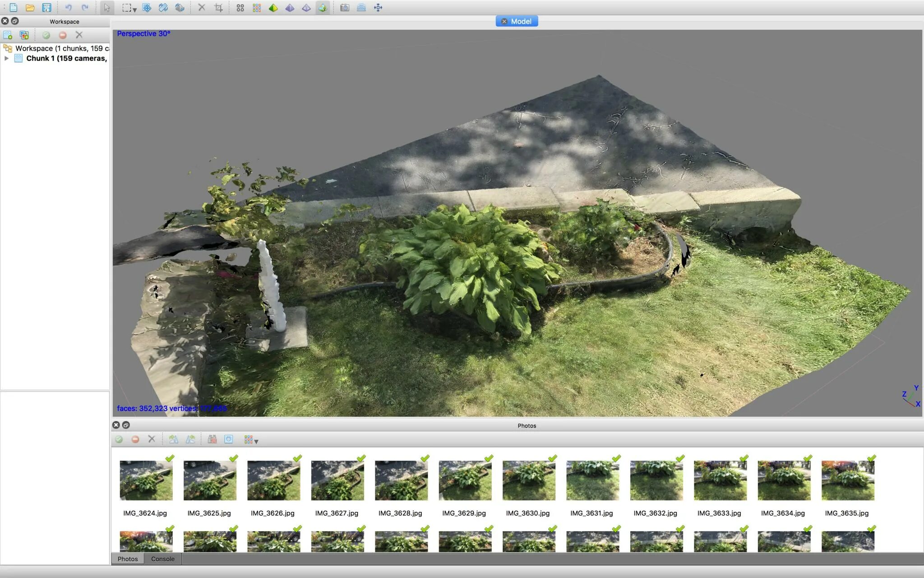The height and width of the screenshot is (578, 924).
Task: Select the Model tab
Action: [x=521, y=21]
